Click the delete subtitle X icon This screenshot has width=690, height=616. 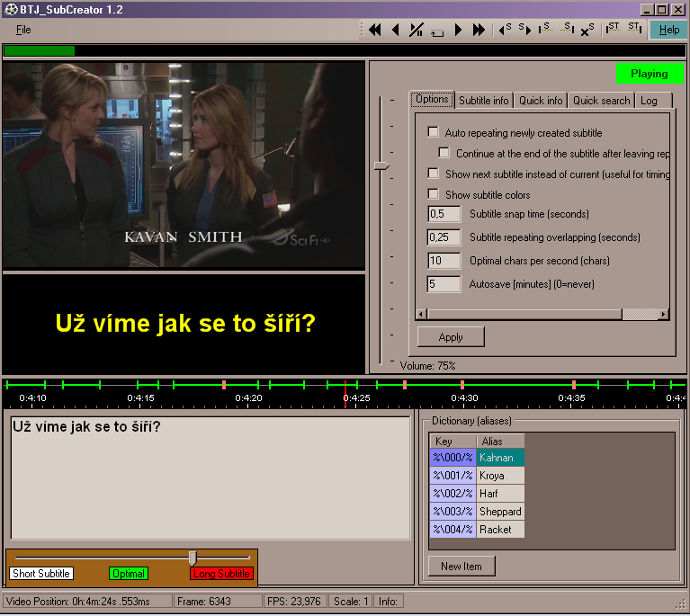(x=587, y=30)
